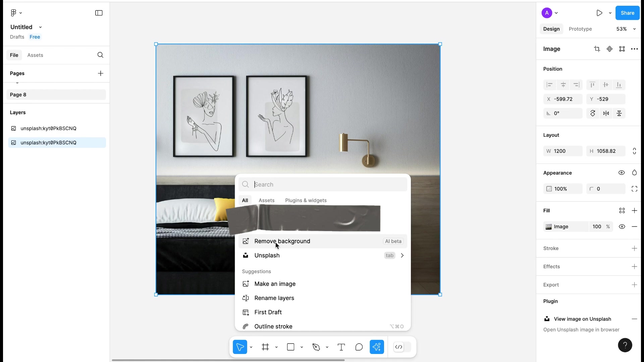Select the Text tool in toolbar
Image resolution: width=644 pixels, height=362 pixels.
click(341, 347)
